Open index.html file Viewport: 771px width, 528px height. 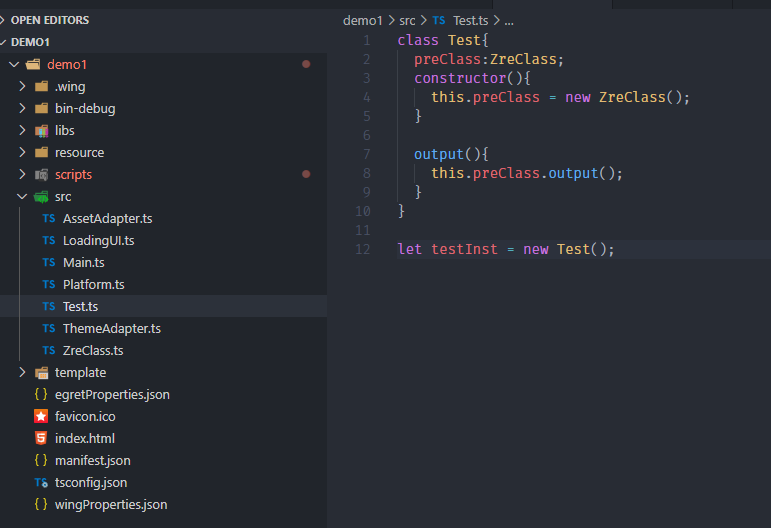85,438
